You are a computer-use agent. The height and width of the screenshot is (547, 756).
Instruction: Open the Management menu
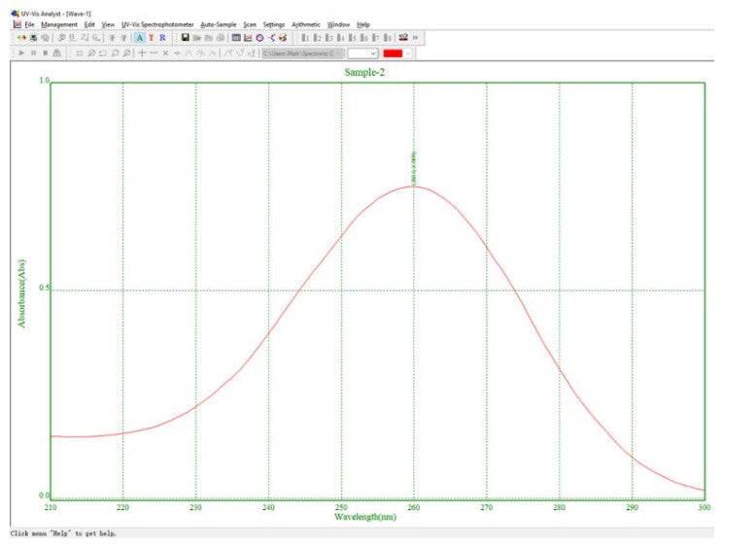pyautogui.click(x=59, y=24)
